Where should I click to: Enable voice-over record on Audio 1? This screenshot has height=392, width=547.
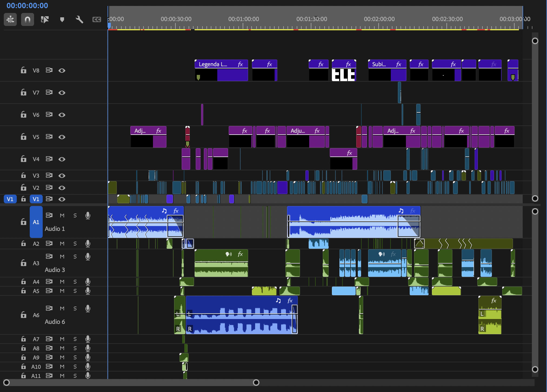click(x=88, y=215)
